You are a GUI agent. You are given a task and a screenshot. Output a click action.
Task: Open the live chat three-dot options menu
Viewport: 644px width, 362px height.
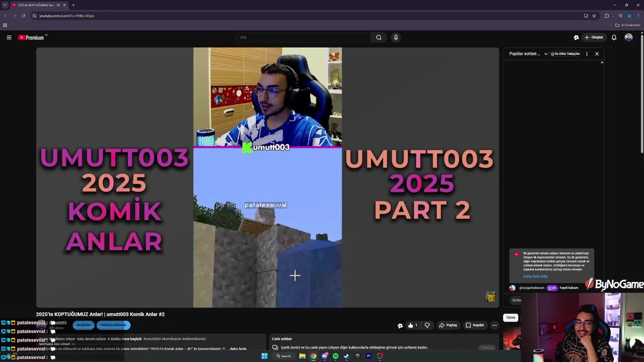coord(587,54)
